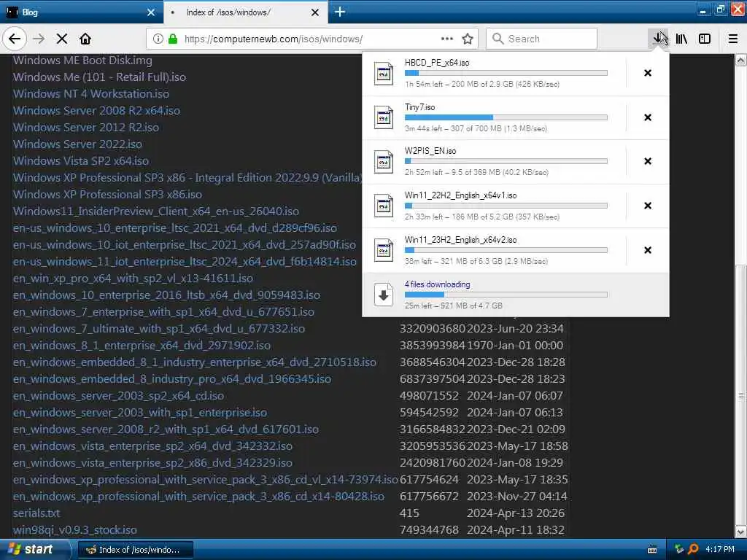Image resolution: width=747 pixels, height=560 pixels.
Task: Bookmark this page with the star icon
Action: 468,39
